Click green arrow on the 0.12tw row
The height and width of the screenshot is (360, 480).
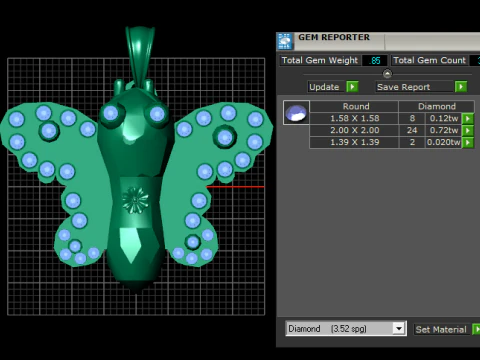468,118
